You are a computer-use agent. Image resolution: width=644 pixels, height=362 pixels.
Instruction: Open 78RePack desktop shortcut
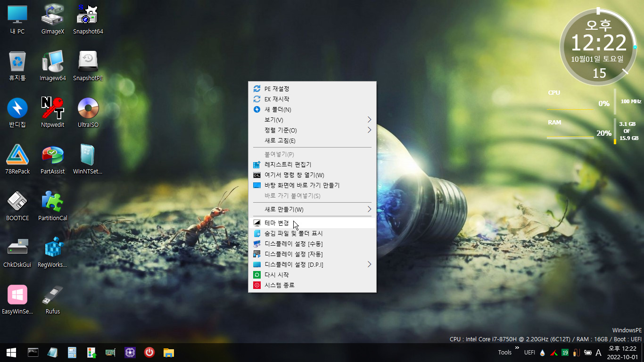point(17,159)
